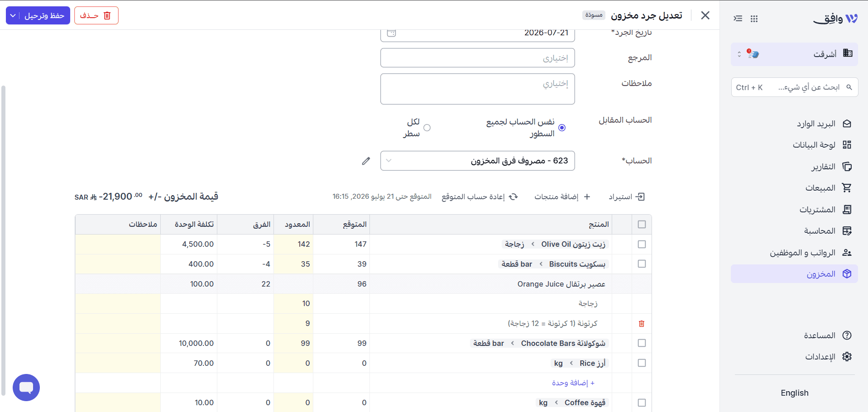This screenshot has width=868, height=412.
Task: Open Rice kg unit chevron
Action: click(x=571, y=363)
